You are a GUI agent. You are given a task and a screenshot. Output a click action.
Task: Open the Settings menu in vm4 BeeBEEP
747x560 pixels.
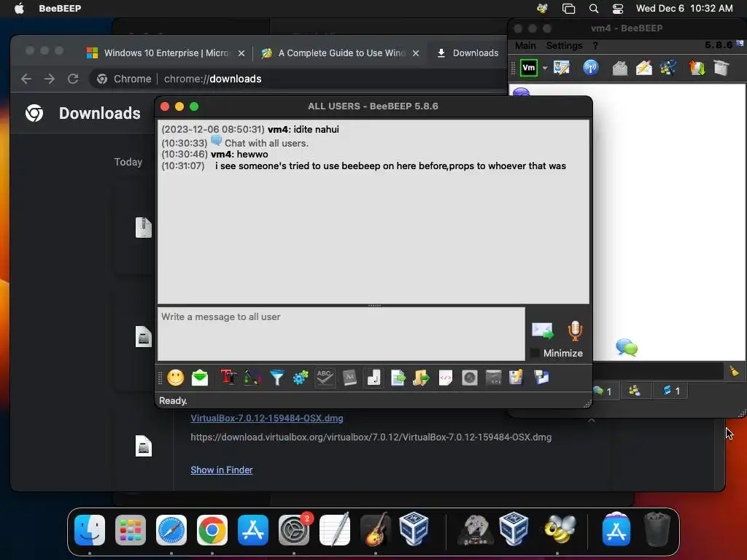tap(564, 46)
